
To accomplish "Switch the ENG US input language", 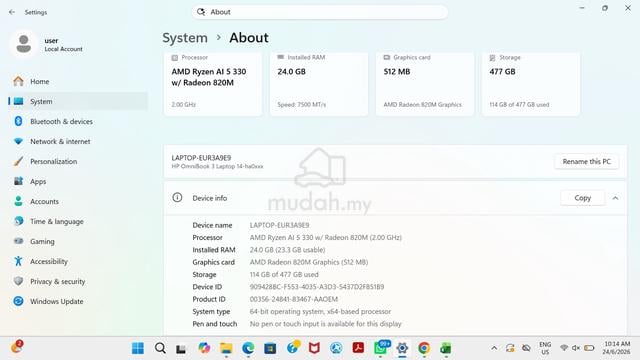I will click(545, 348).
